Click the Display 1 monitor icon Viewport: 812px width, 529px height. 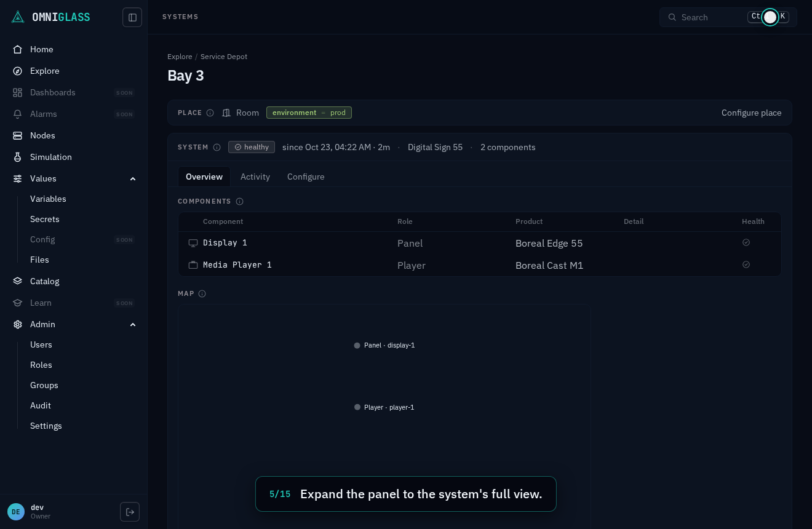click(x=193, y=243)
